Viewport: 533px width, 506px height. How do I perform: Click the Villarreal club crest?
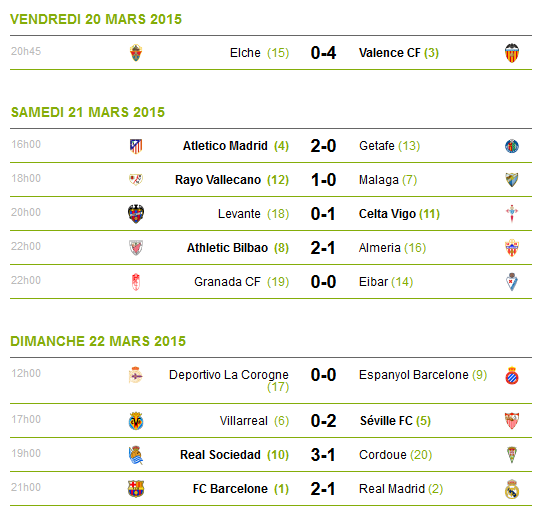136,421
